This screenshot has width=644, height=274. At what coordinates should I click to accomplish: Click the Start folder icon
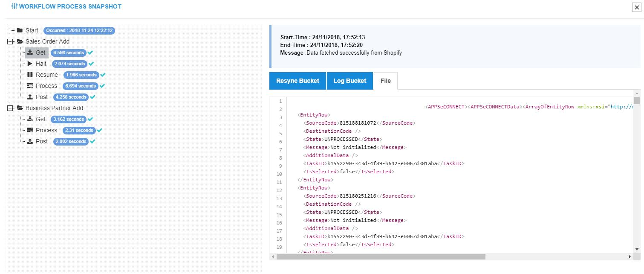tap(20, 30)
